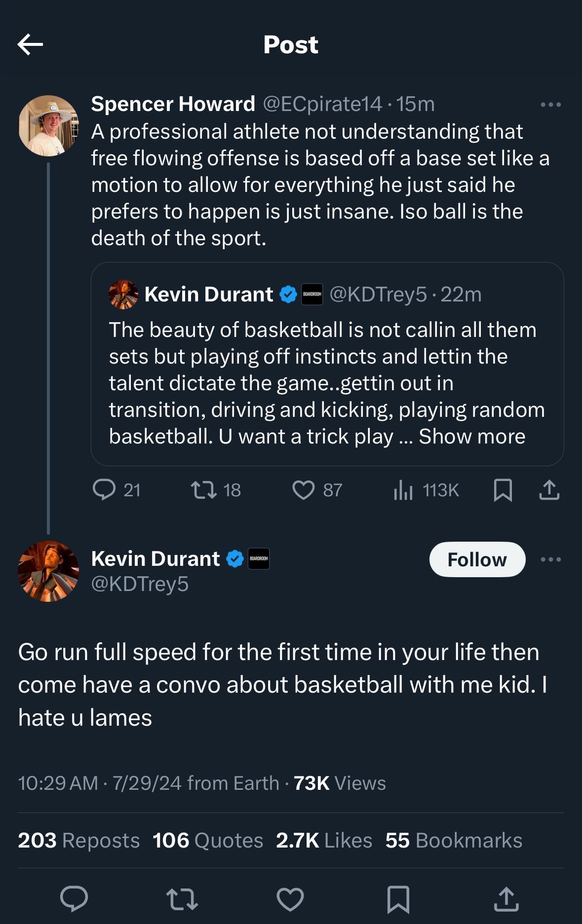Open Spencer Howard's profile picture
Image resolution: width=582 pixels, height=924 pixels.
[x=48, y=126]
